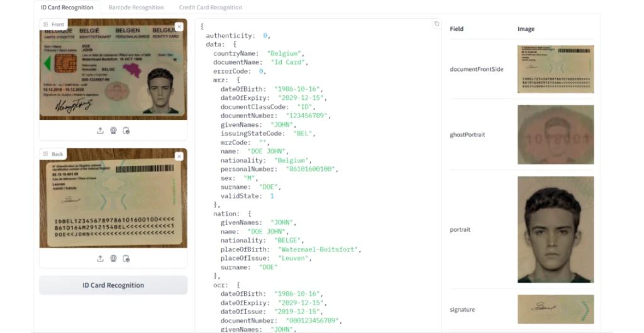Select the ID Card Recognition tab
Screen dimensions: 644x333
point(67,8)
